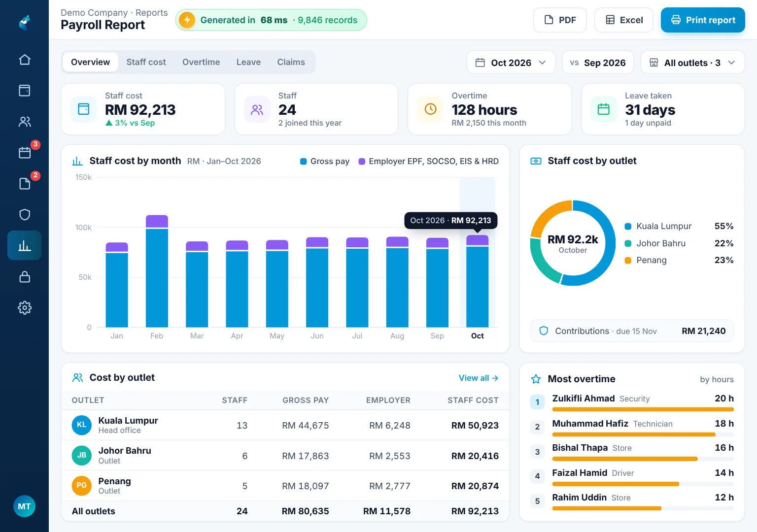The height and width of the screenshot is (532, 757).
Task: Click the Leave taken calendar card icon
Action: pyautogui.click(x=604, y=109)
